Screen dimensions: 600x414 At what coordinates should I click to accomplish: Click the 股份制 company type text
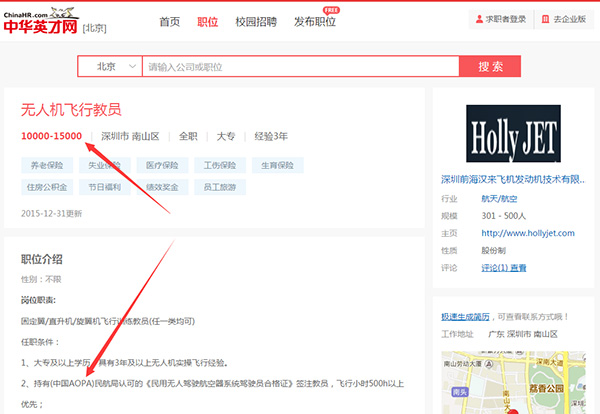pos(494,250)
